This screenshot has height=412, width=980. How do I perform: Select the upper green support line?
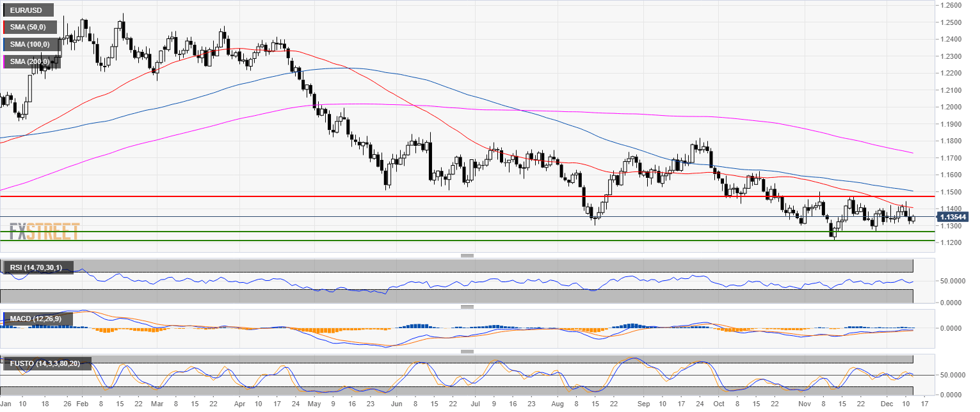tap(467, 232)
